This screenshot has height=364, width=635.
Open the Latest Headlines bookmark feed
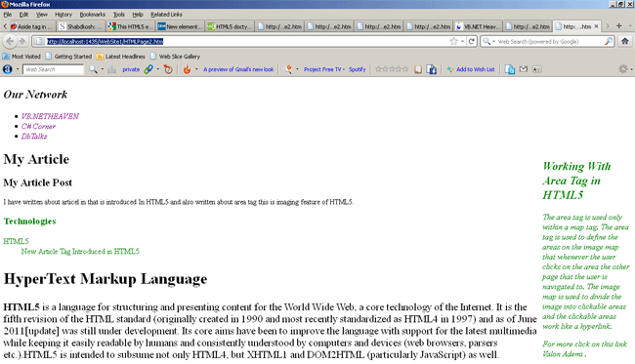coord(120,57)
